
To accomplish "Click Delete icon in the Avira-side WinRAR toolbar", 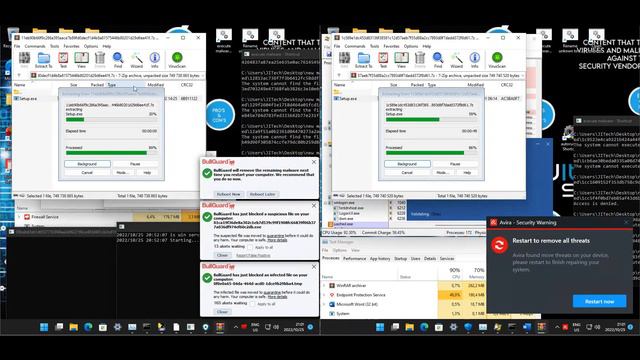I will [420, 60].
